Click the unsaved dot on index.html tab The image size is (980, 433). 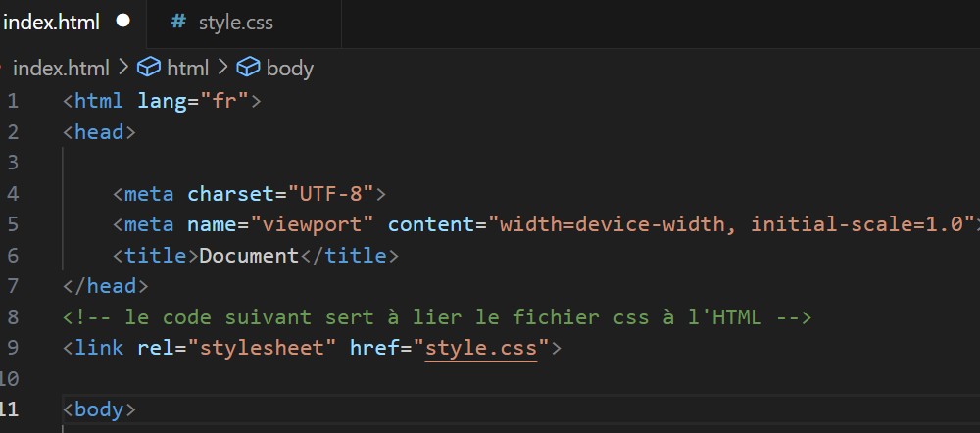[x=123, y=22]
